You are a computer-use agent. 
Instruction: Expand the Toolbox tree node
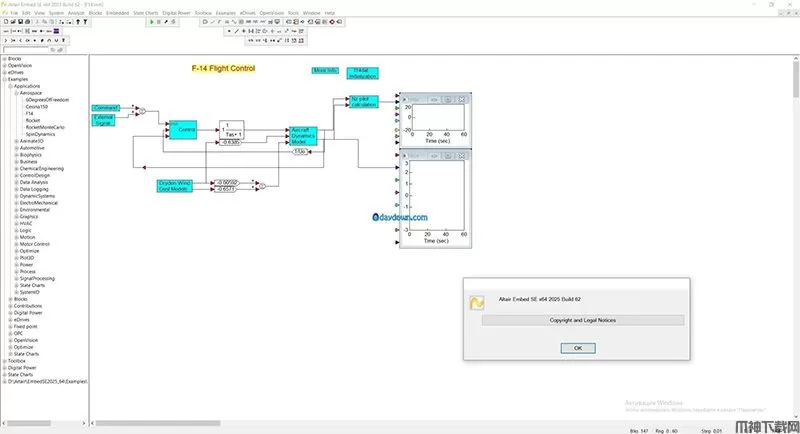coord(5,360)
